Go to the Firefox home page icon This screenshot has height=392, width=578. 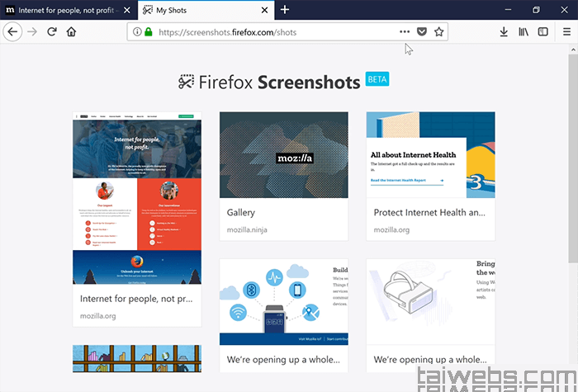[72, 32]
